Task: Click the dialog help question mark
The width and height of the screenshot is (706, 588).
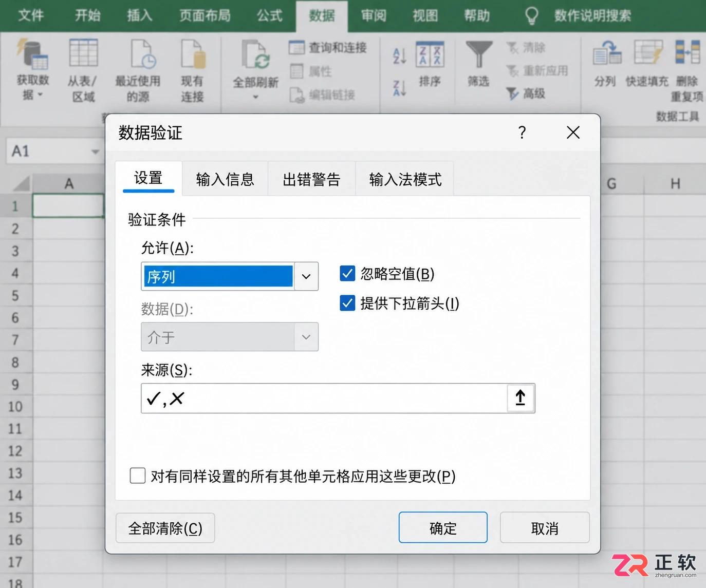Action: tap(522, 132)
